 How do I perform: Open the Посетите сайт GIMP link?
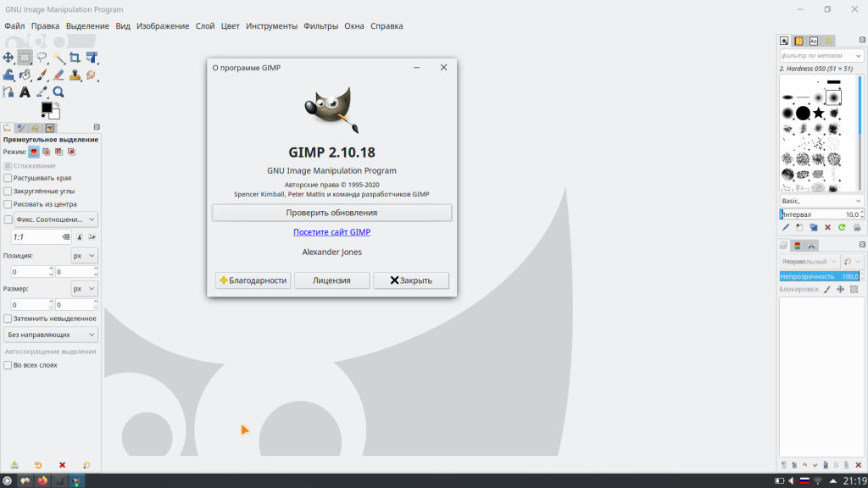click(x=331, y=232)
